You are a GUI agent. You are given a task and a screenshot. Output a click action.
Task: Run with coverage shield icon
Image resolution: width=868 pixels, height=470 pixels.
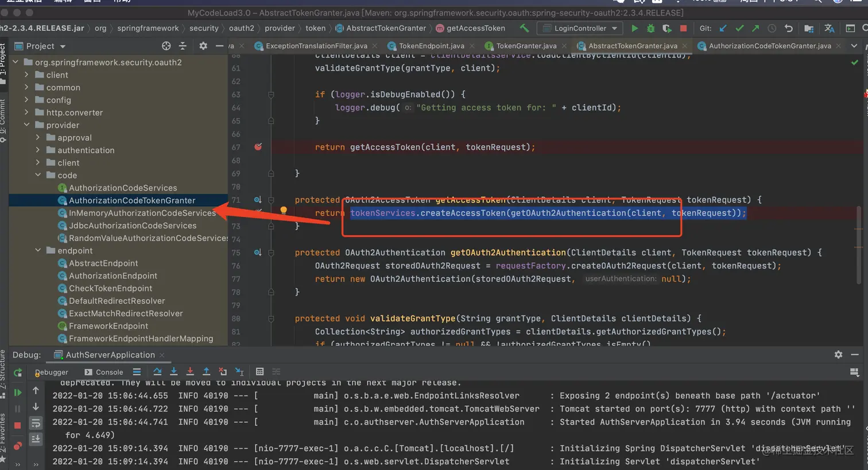tap(666, 28)
